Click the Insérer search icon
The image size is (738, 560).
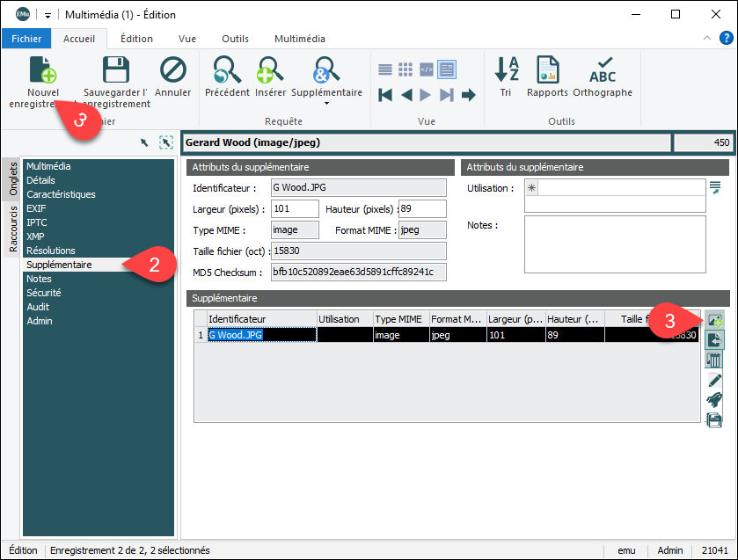tap(270, 71)
